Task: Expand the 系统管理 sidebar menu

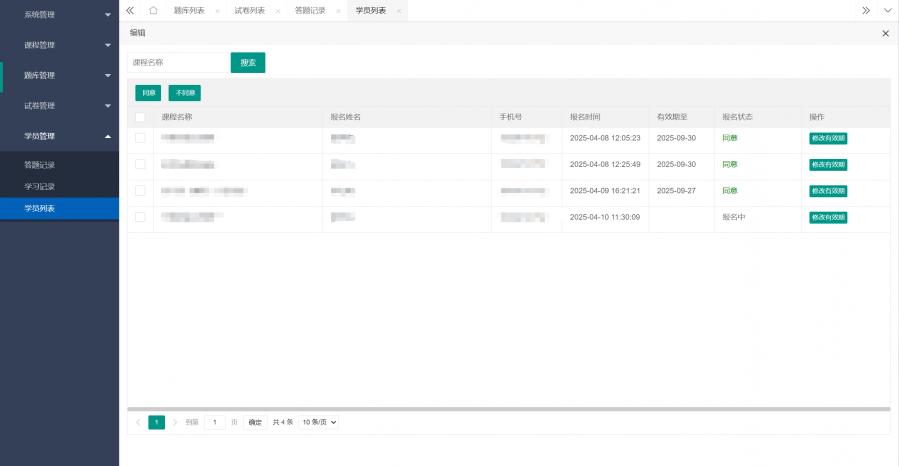Action: click(x=59, y=15)
